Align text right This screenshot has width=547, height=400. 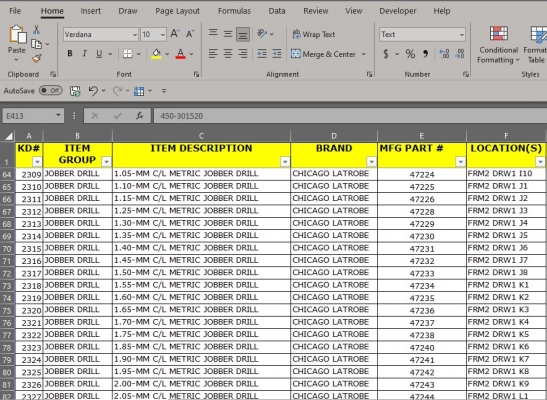pyautogui.click(x=243, y=54)
